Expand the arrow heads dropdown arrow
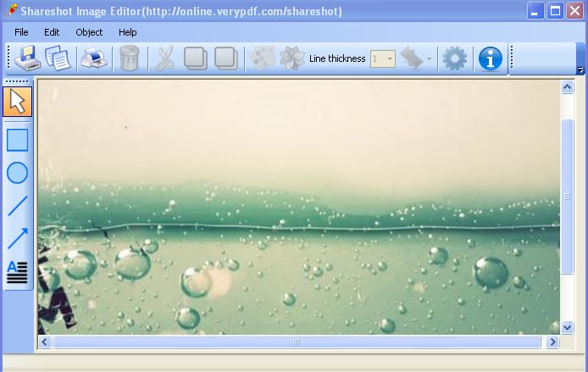Image resolution: width=588 pixels, height=372 pixels. tap(429, 58)
